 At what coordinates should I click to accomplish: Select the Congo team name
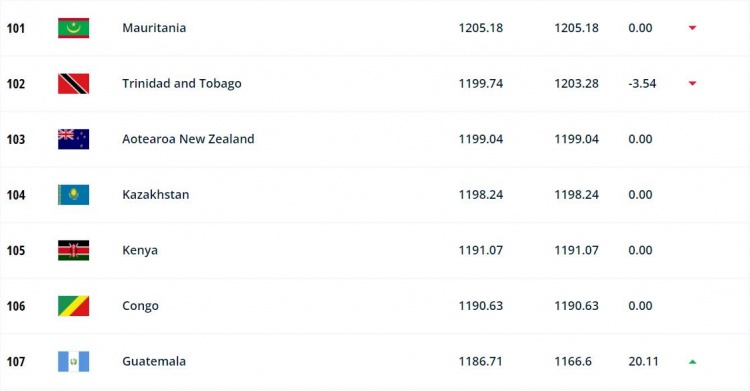coord(140,306)
